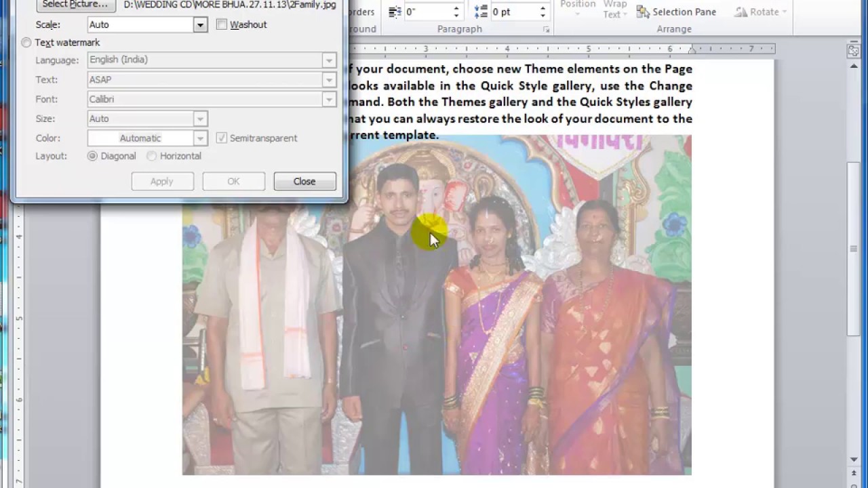Open the Font dropdown showing Calibri
This screenshot has height=488, width=868.
pos(329,100)
